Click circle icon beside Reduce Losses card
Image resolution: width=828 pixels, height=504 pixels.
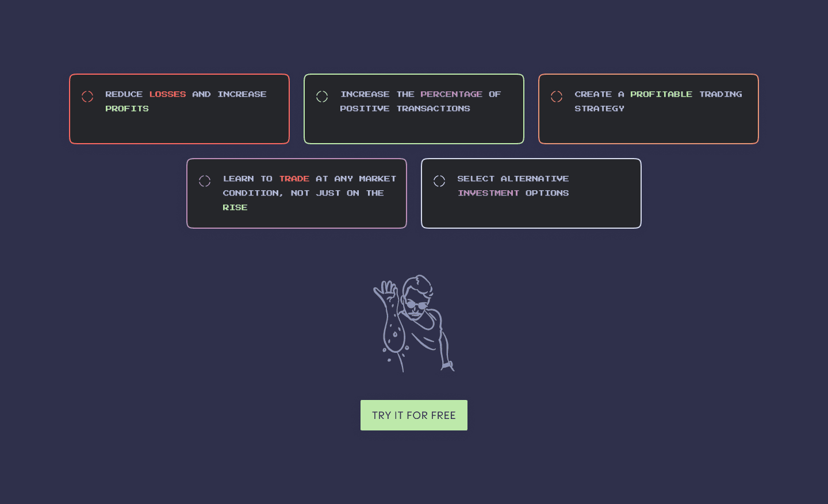(87, 97)
